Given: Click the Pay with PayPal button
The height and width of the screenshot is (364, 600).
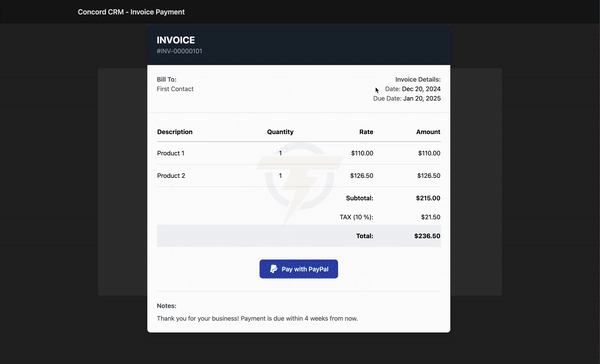Looking at the screenshot, I should tap(298, 269).
